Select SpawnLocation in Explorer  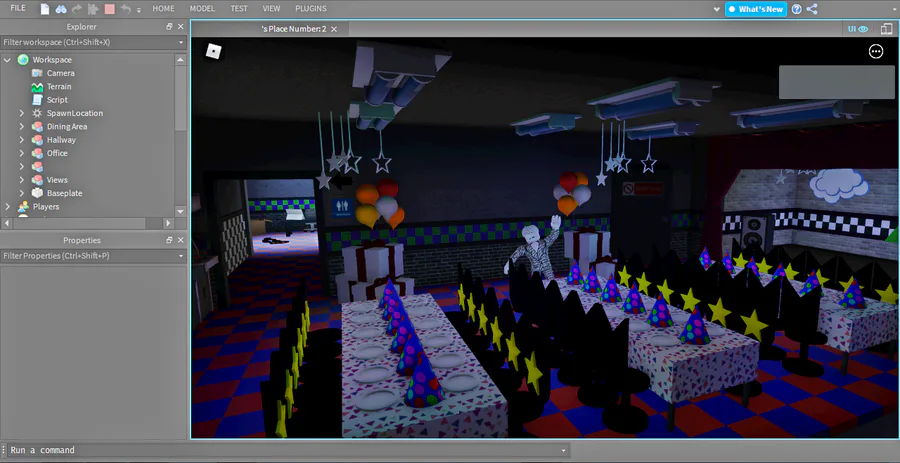tap(75, 113)
